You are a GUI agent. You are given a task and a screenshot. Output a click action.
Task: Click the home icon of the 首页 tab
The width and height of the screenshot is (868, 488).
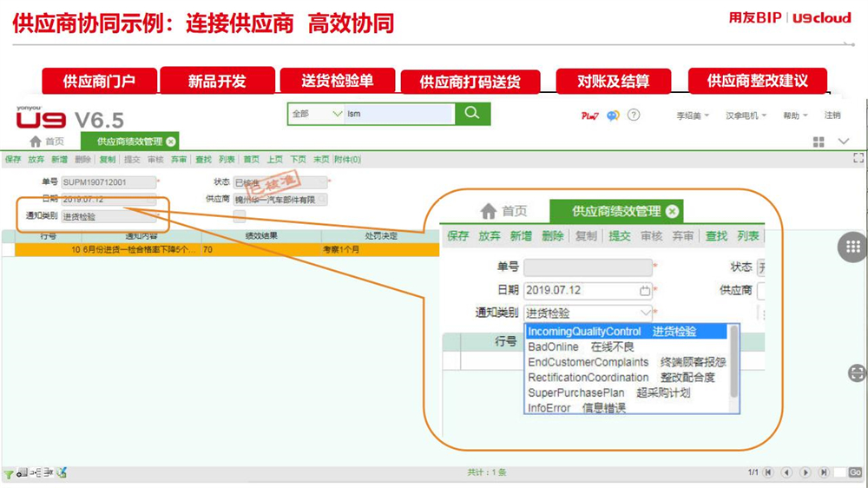[36, 142]
